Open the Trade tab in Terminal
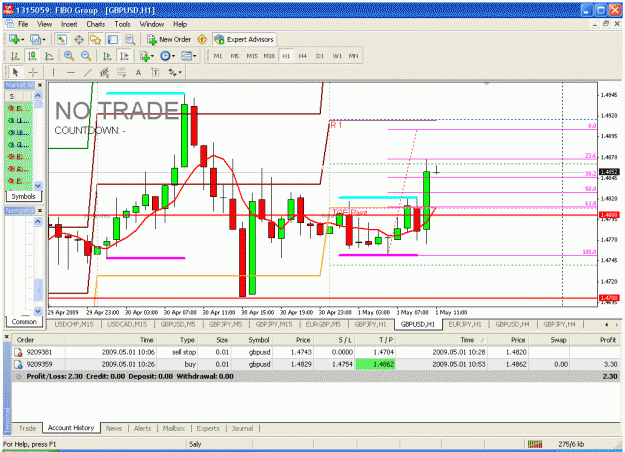Image resolution: width=625 pixels, height=452 pixels. coord(27,428)
